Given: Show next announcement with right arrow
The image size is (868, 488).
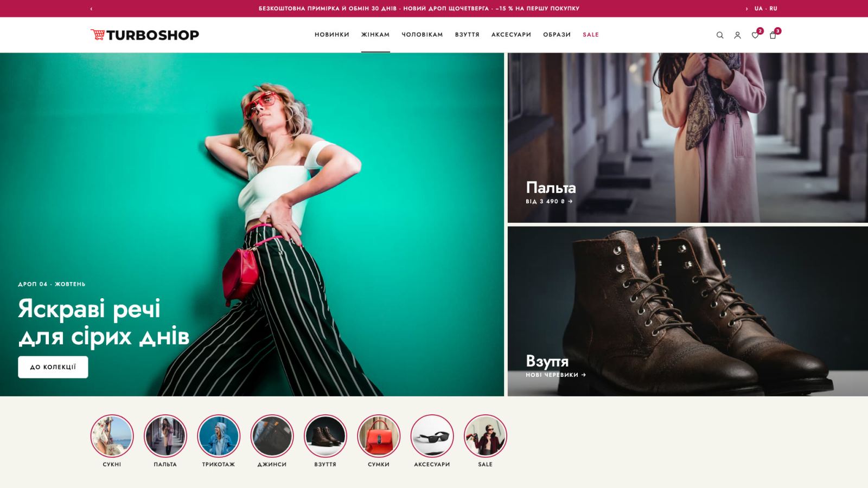Looking at the screenshot, I should pos(746,9).
